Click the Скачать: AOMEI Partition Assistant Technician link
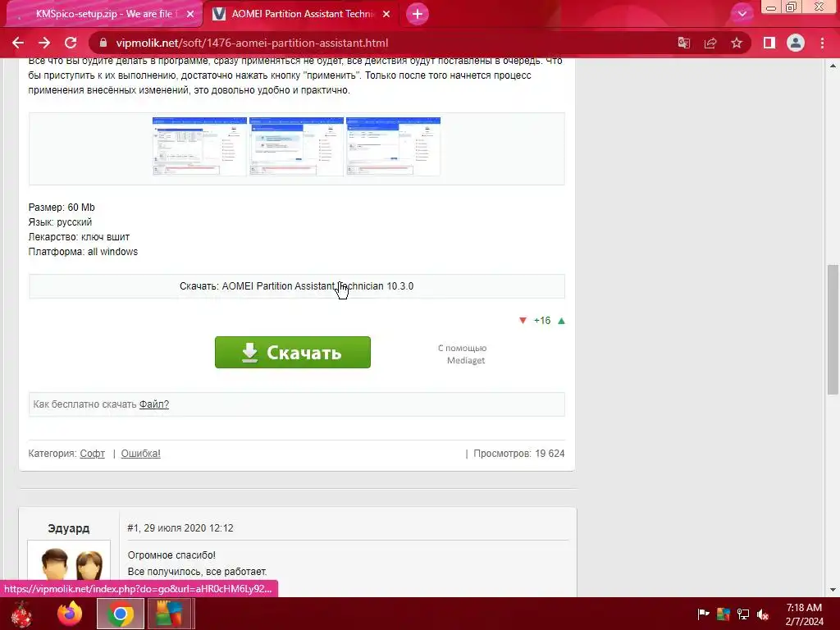Image resolution: width=840 pixels, height=630 pixels. point(296,286)
